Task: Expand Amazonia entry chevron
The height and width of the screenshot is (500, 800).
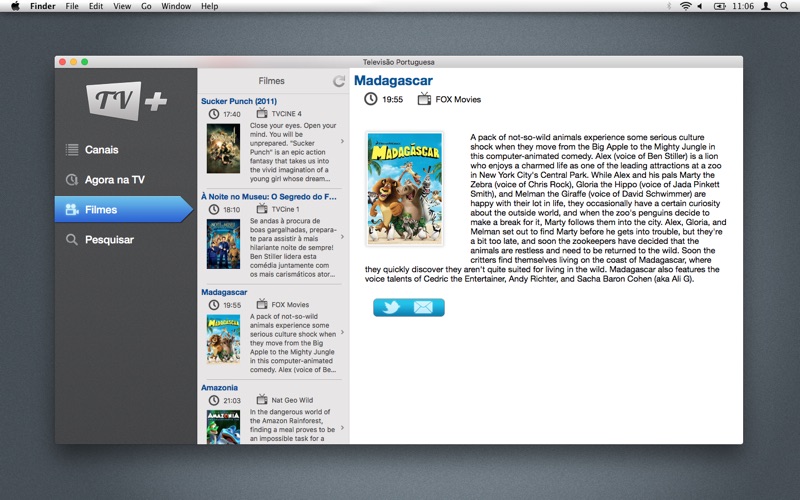Action: 342,428
